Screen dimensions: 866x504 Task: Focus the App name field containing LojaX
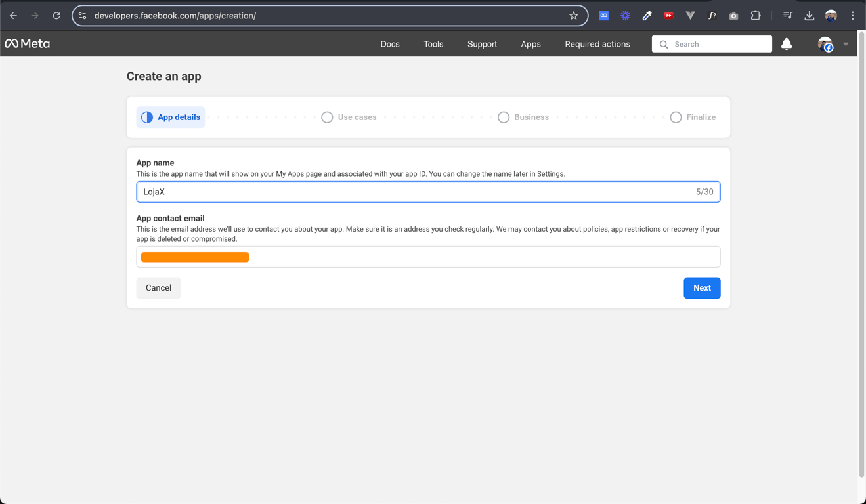[428, 192]
